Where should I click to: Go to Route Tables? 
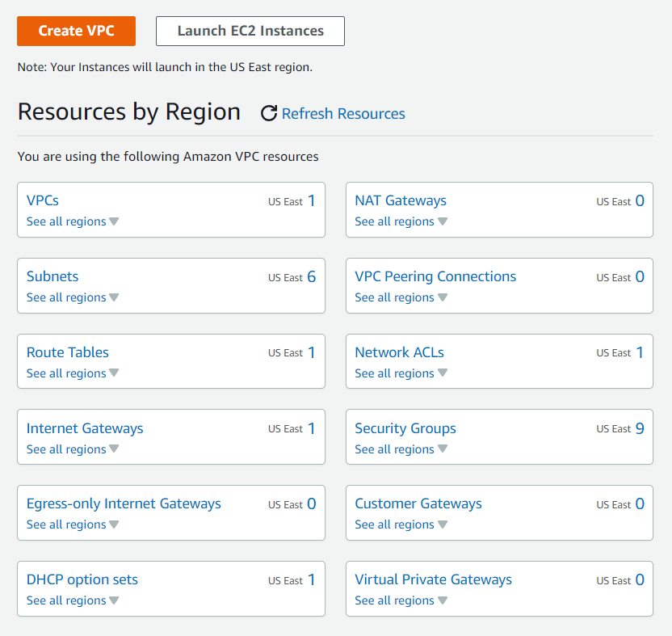[x=68, y=352]
